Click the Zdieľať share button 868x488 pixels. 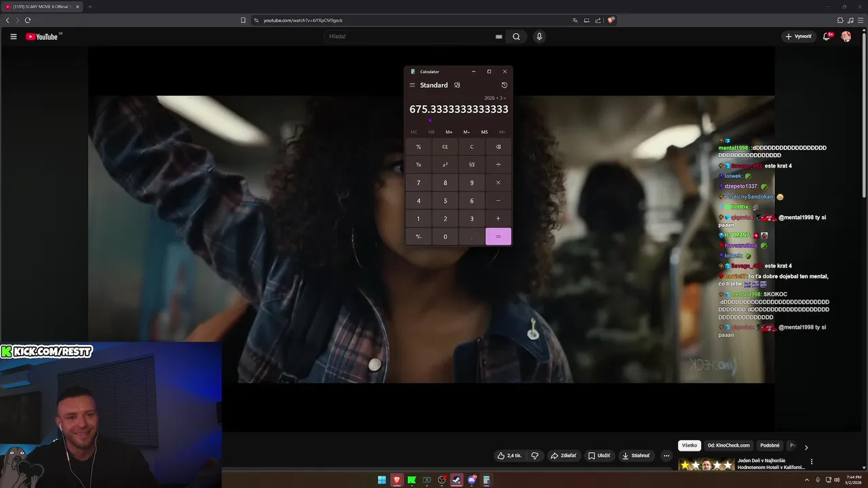coord(564,455)
